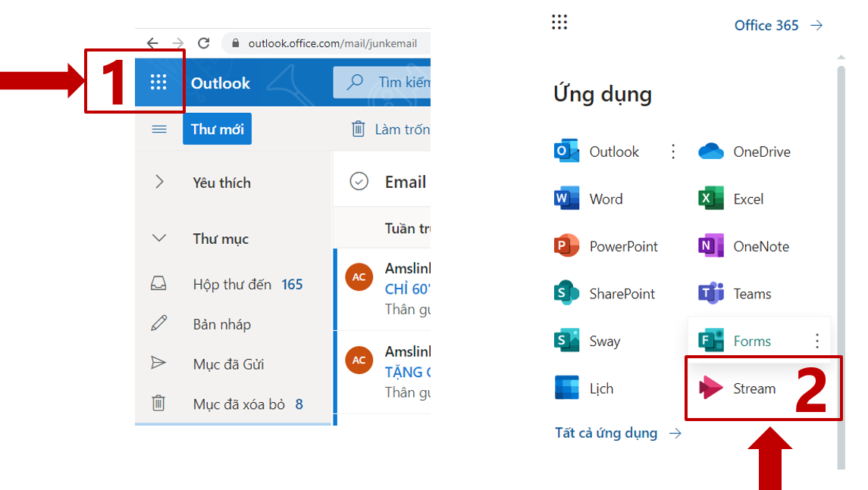Toggle the select-all circle checkbox above the emails

tap(359, 182)
